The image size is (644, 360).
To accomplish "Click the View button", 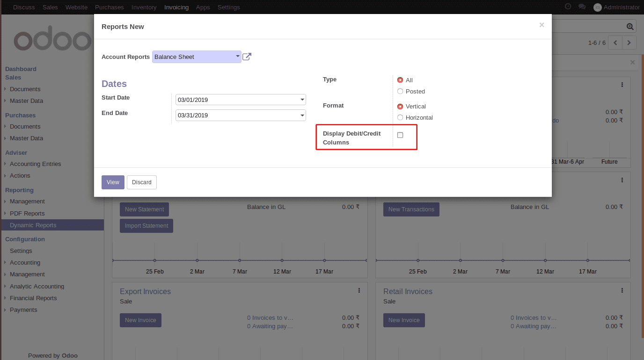I will pos(113,182).
